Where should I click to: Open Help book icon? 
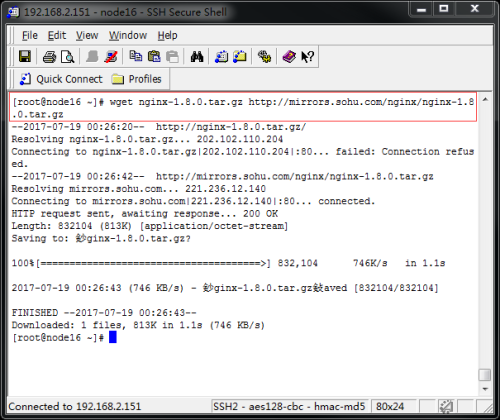(289, 56)
